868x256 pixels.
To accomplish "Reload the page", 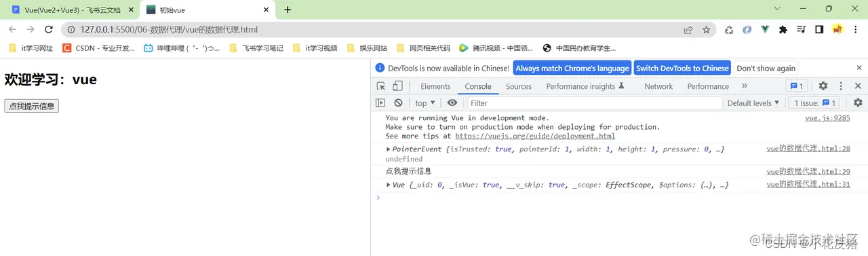I will click(49, 29).
